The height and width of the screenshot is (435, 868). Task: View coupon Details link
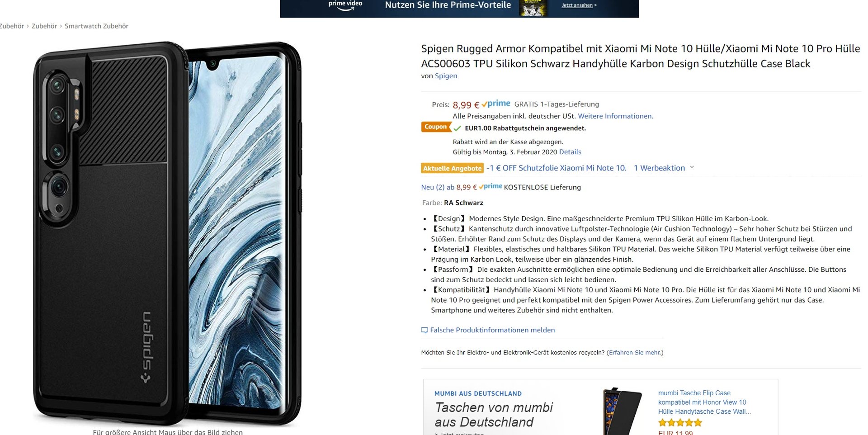(x=570, y=152)
